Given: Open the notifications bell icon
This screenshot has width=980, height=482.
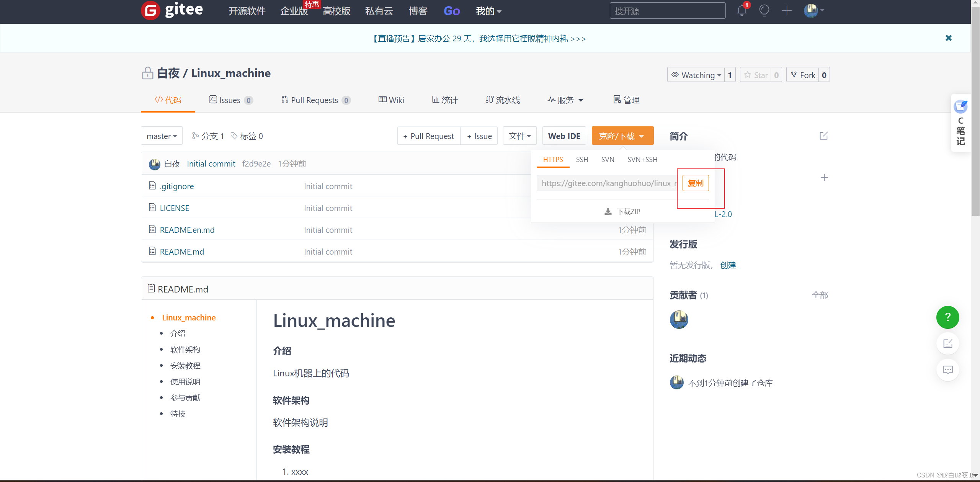Looking at the screenshot, I should click(742, 11).
